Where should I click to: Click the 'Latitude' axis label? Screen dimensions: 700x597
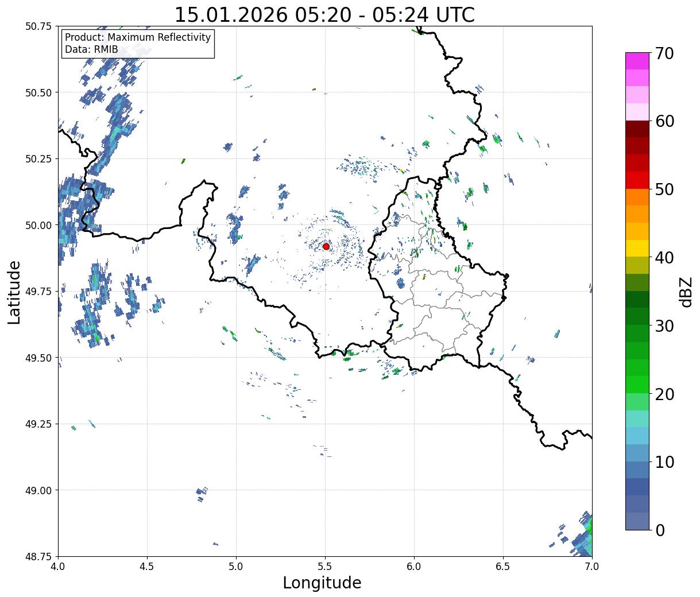coord(14,292)
